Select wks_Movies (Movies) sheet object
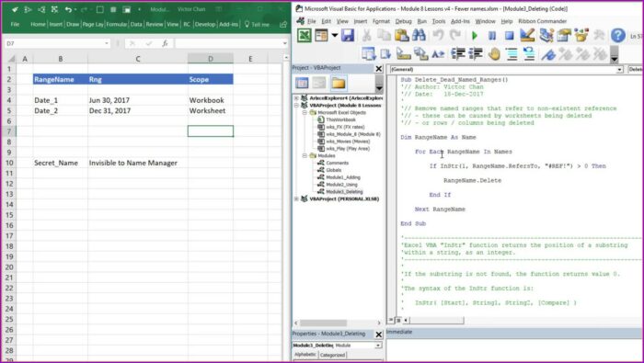644x363 pixels. [344, 142]
